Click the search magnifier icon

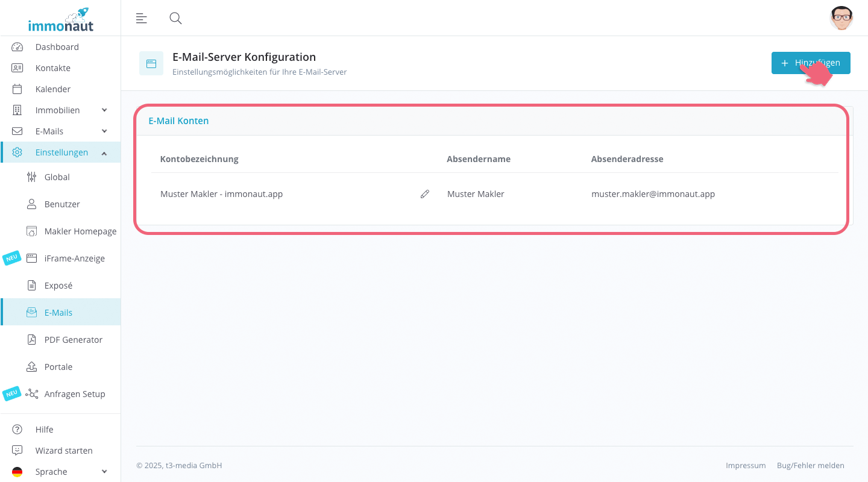pyautogui.click(x=175, y=18)
